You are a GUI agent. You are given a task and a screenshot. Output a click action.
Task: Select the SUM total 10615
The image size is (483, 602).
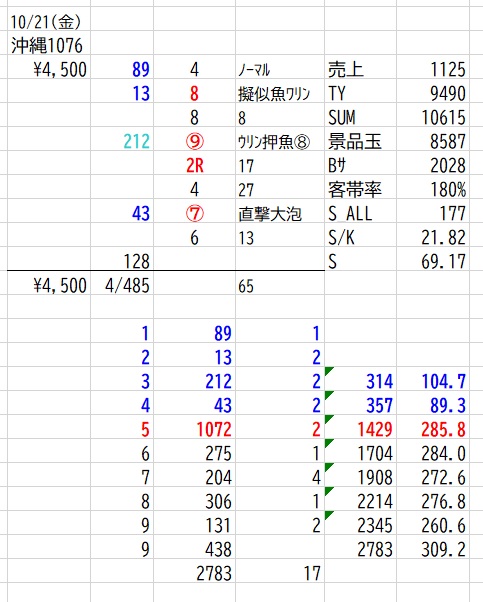click(x=444, y=117)
